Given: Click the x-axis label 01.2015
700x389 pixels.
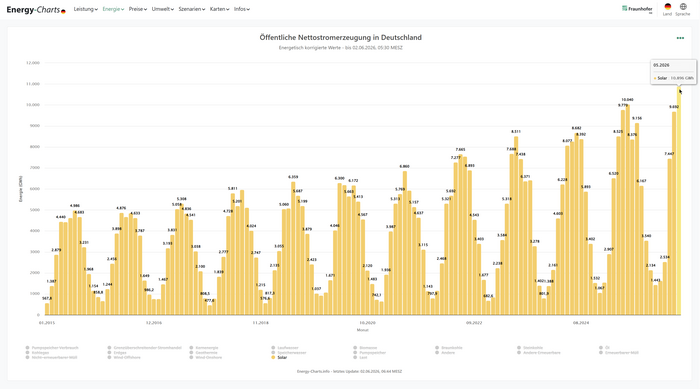Looking at the screenshot, I should click(47, 322).
